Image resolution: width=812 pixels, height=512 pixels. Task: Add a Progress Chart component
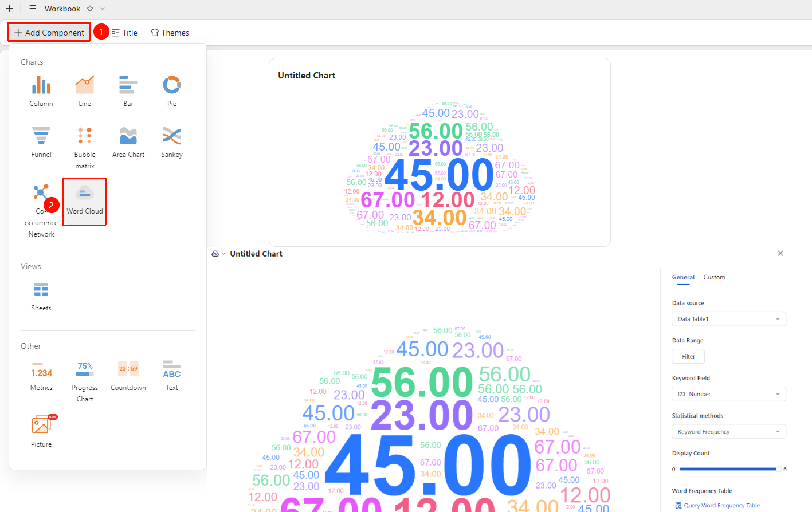(x=85, y=381)
